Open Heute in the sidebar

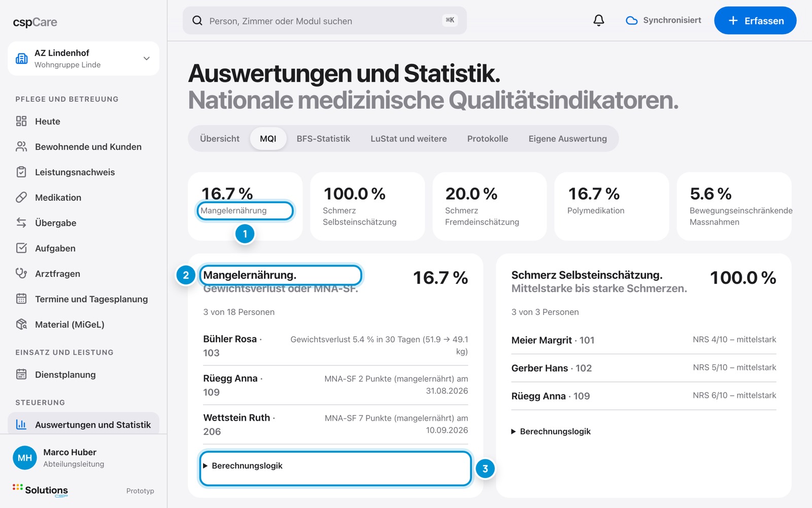click(83, 121)
